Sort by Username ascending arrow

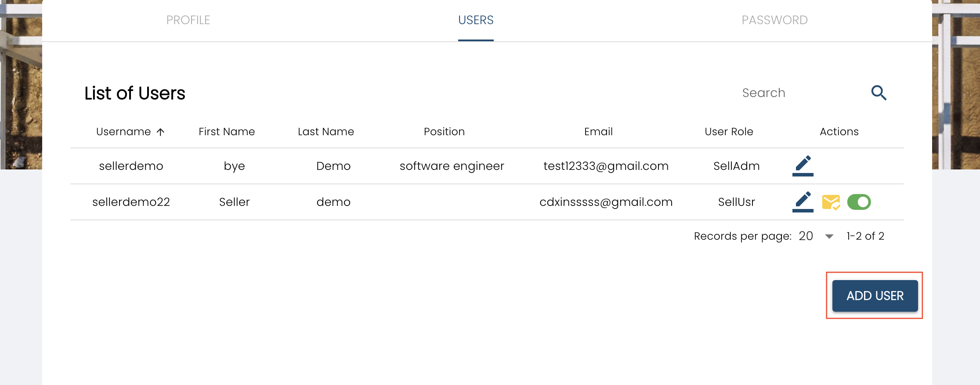161,132
